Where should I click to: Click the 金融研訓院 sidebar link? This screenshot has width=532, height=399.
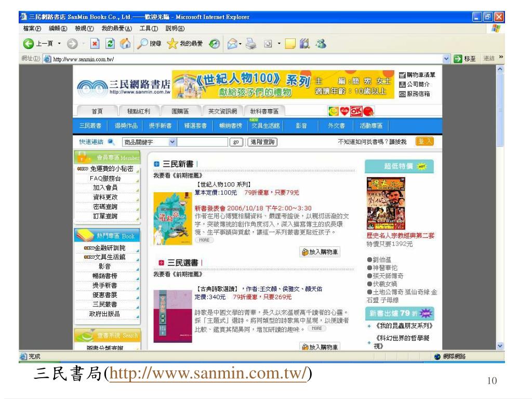click(110, 248)
